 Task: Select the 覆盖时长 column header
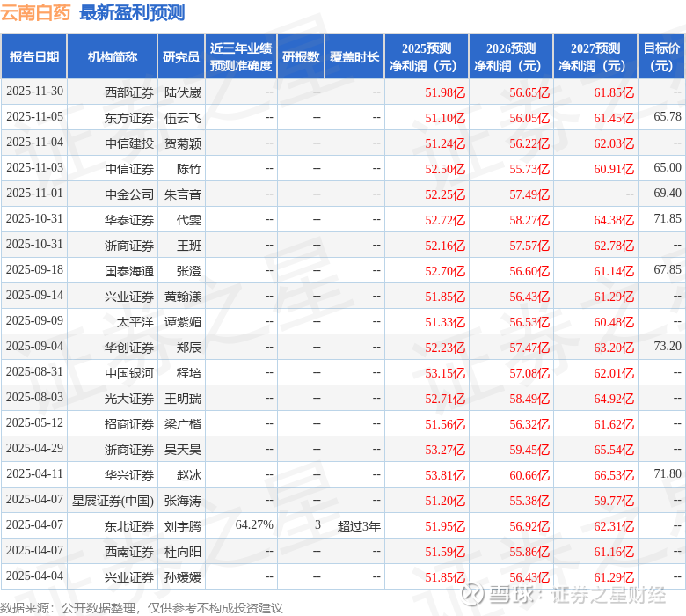pyautogui.click(x=354, y=57)
